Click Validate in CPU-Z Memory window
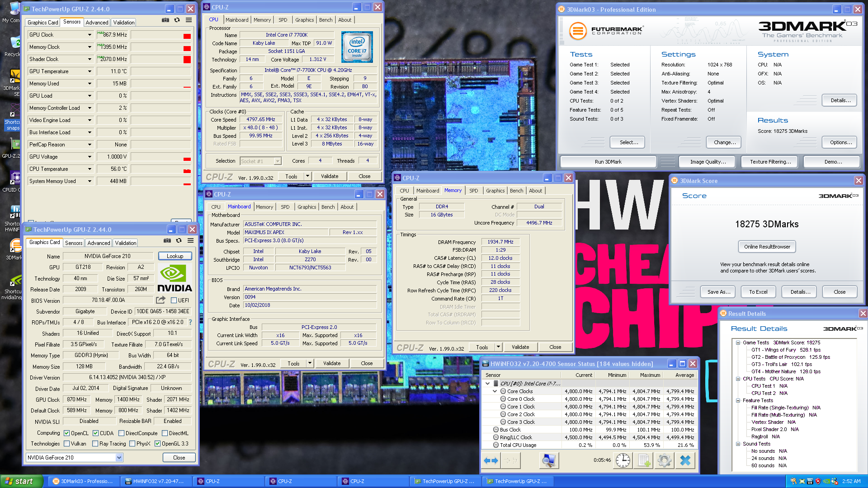The image size is (868, 488). pyautogui.click(x=520, y=347)
